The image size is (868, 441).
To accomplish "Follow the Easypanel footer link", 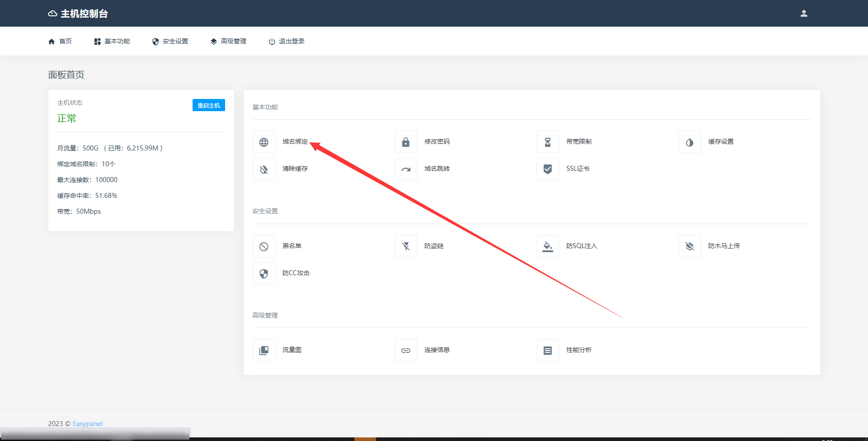I will pyautogui.click(x=88, y=423).
